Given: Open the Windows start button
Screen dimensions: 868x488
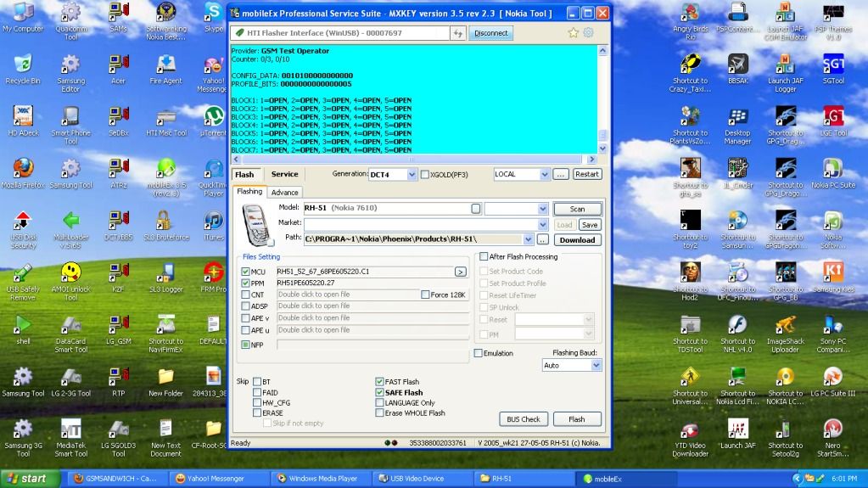Looking at the screenshot, I should tap(30, 479).
